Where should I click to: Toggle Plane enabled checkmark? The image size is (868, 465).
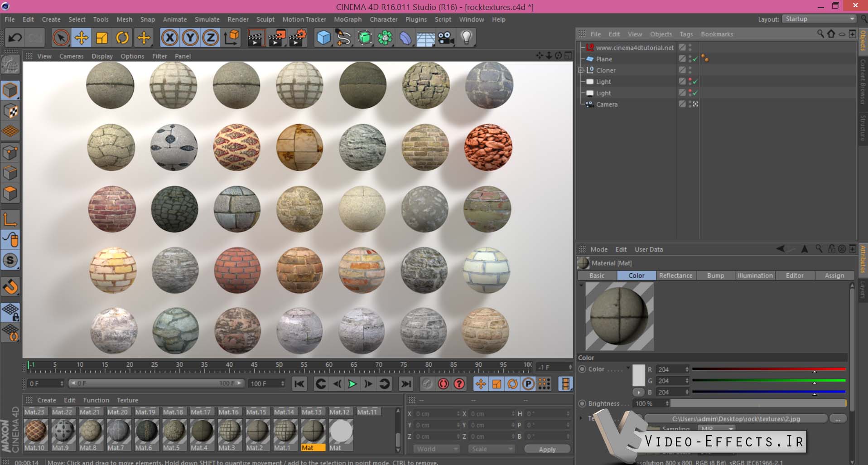[x=695, y=59]
